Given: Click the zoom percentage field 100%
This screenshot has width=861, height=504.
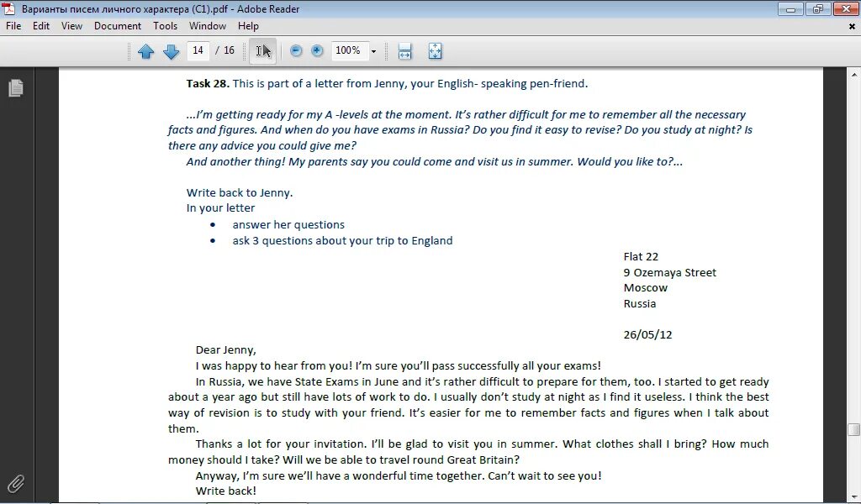Looking at the screenshot, I should click(x=349, y=50).
